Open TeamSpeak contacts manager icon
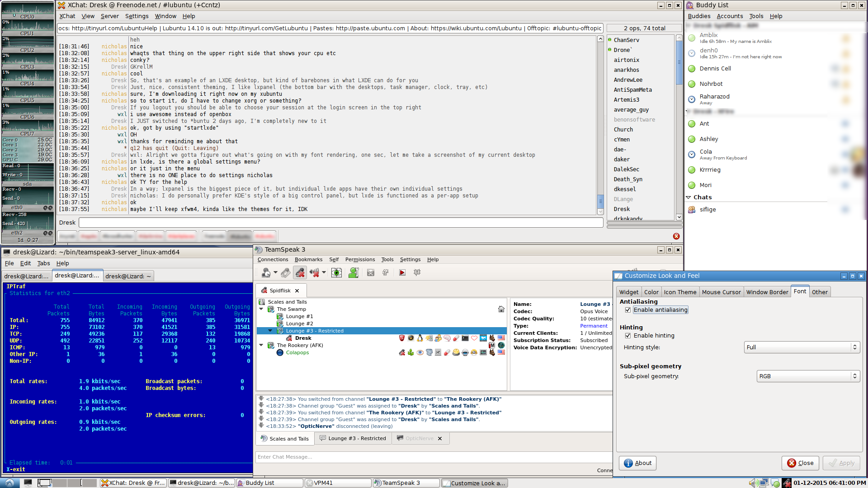The width and height of the screenshot is (868, 488). 354,272
